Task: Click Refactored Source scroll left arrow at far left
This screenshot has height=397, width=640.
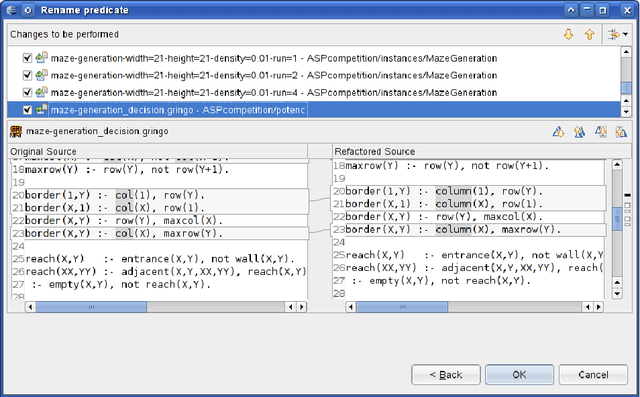Action: tap(351, 307)
